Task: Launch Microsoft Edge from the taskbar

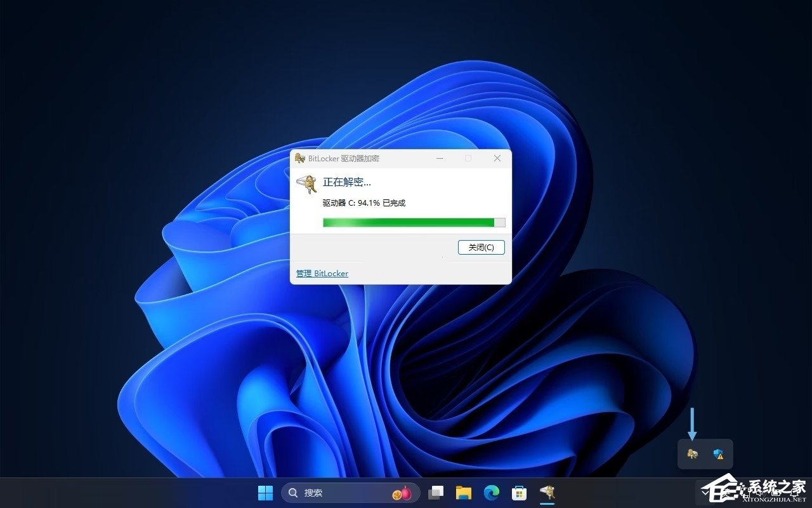Action: pos(492,492)
